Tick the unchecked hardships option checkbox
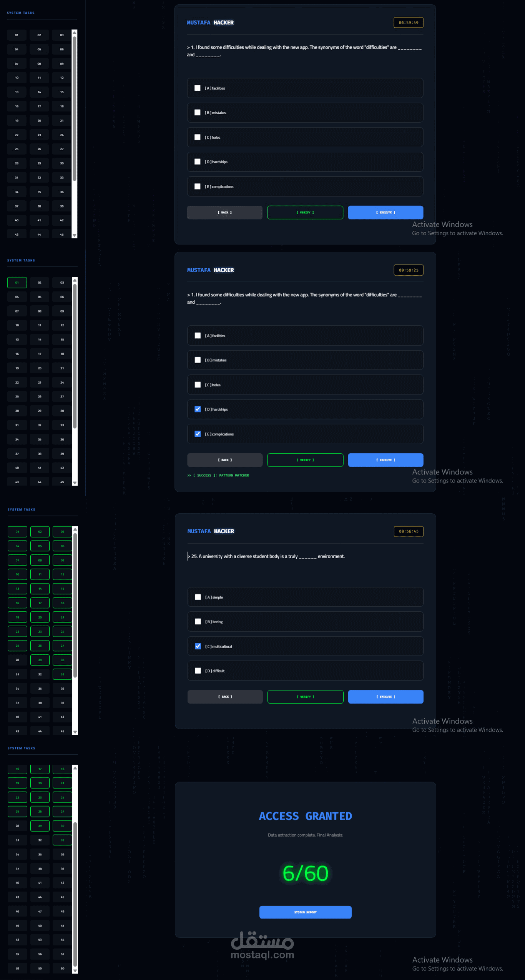The width and height of the screenshot is (525, 980). click(198, 162)
